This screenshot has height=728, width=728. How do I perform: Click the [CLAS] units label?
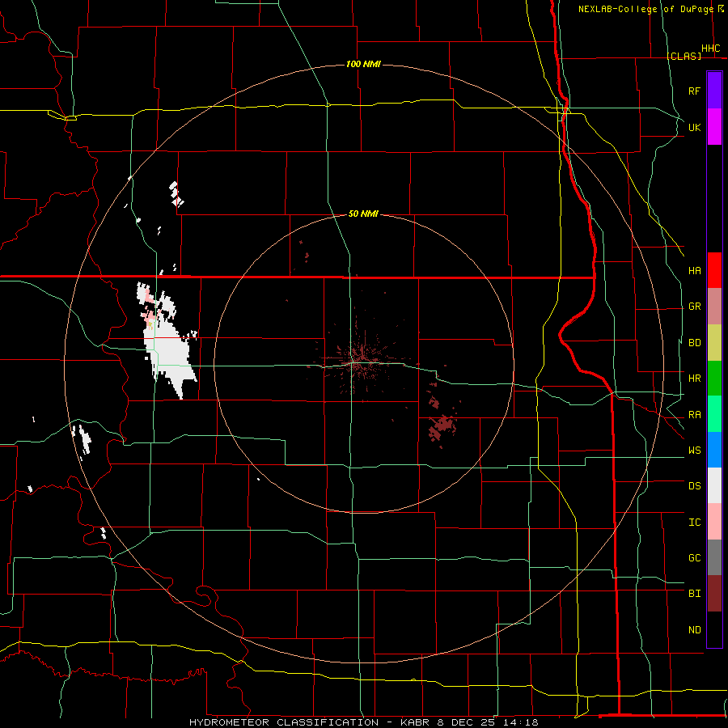(684, 56)
